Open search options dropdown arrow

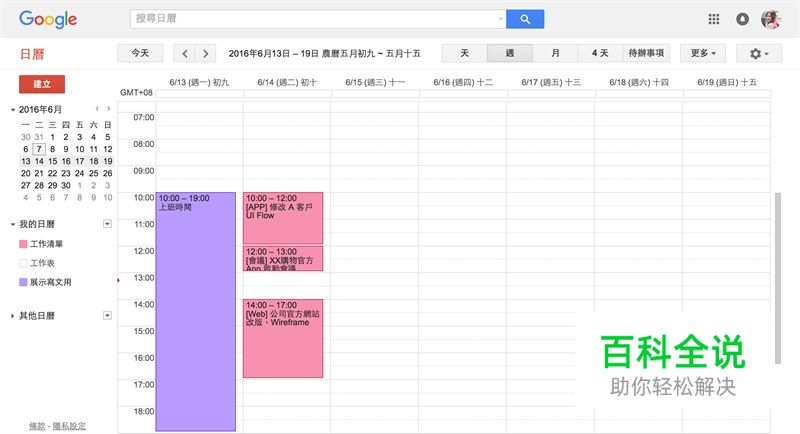[500, 19]
